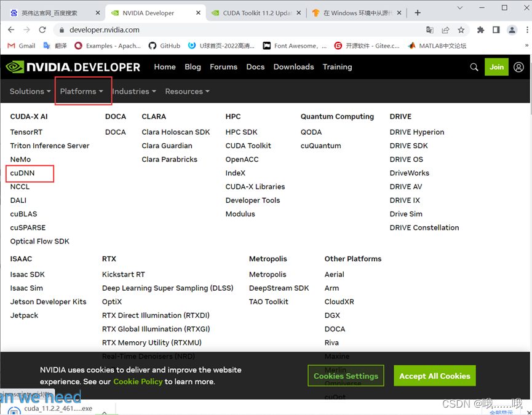Open the Triton Inference Server link
Screen dimensions: 532x415
click(x=50, y=146)
